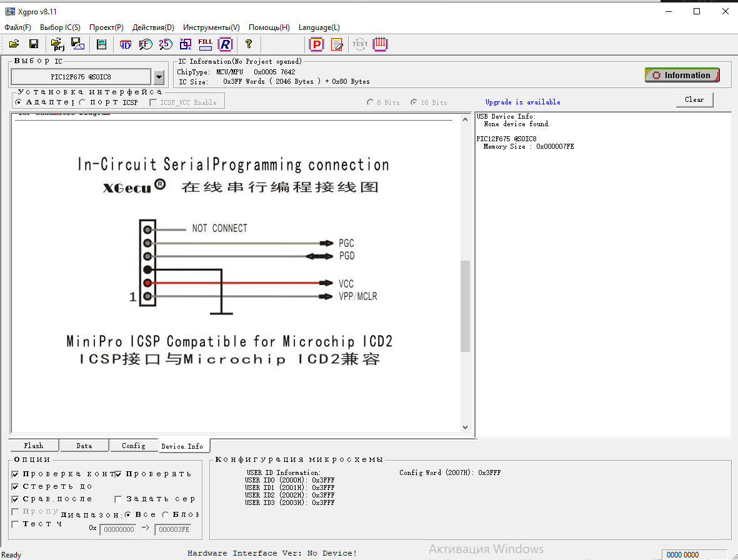Open the 'Инструменты(V)' menu
Viewport: 738px width, 560px height.
[x=211, y=27]
